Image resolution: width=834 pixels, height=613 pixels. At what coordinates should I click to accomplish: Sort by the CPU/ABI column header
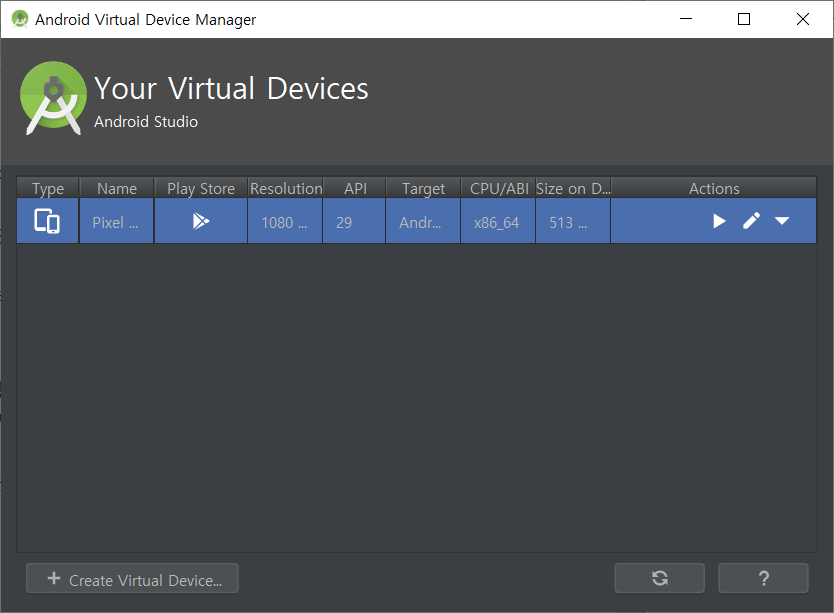(498, 188)
